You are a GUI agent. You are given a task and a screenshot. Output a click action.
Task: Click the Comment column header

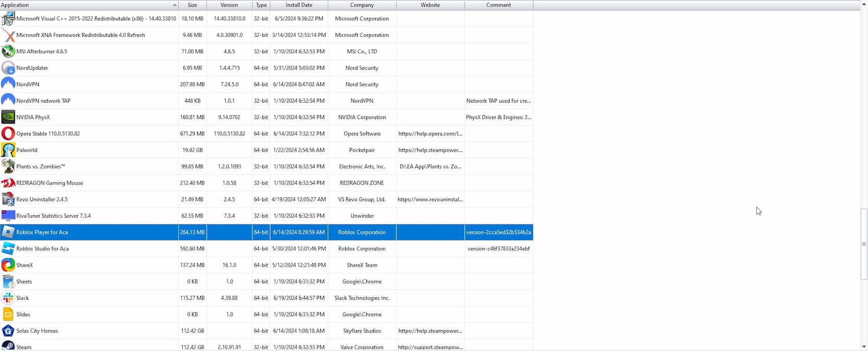coord(499,5)
